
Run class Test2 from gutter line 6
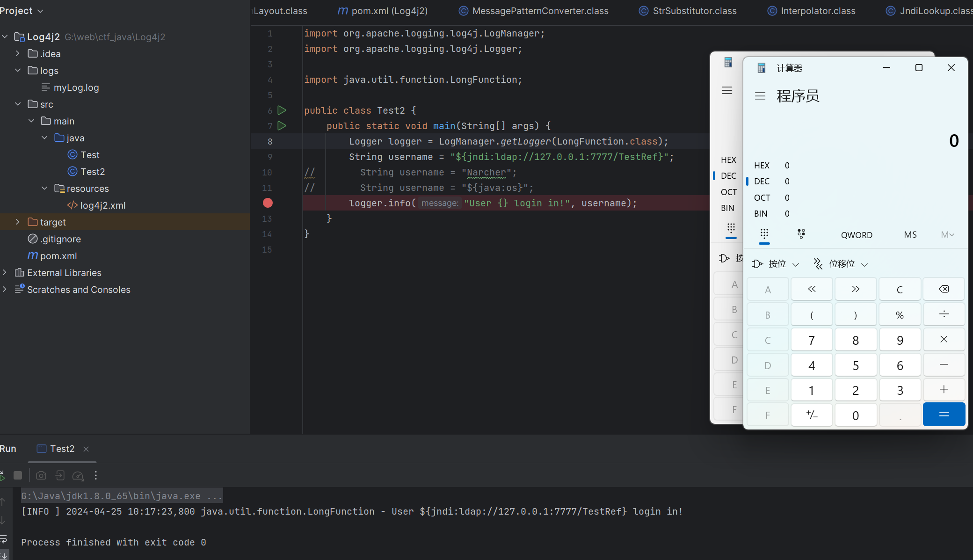click(x=282, y=110)
